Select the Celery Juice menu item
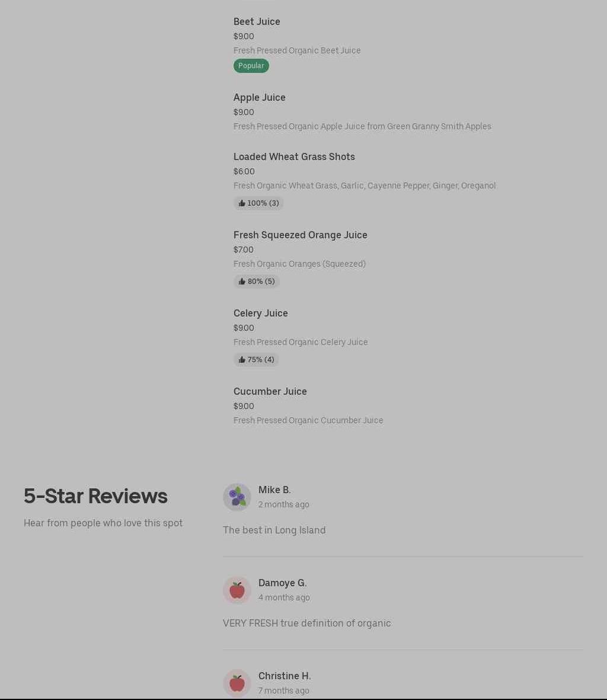Viewport: 607px width, 700px height. coord(260,313)
